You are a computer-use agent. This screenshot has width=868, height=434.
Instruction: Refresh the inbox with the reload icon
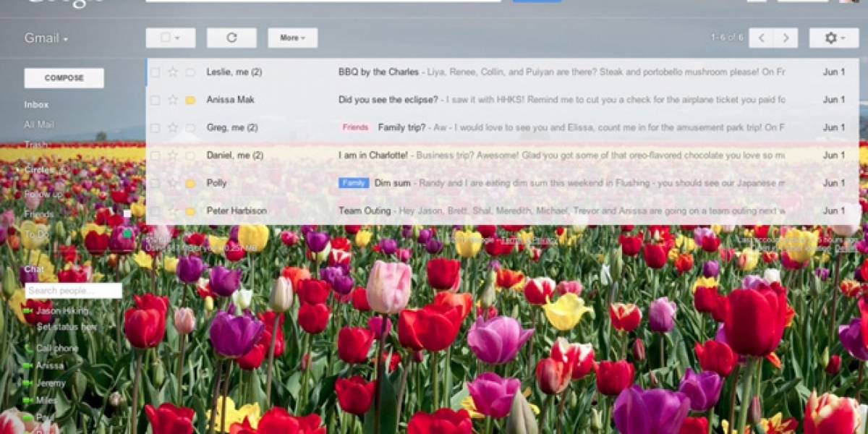tap(231, 38)
